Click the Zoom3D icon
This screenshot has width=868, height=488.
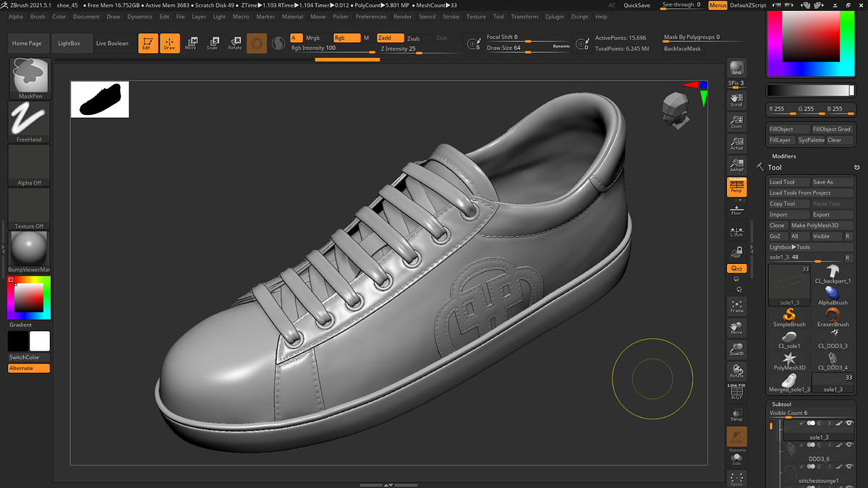736,349
